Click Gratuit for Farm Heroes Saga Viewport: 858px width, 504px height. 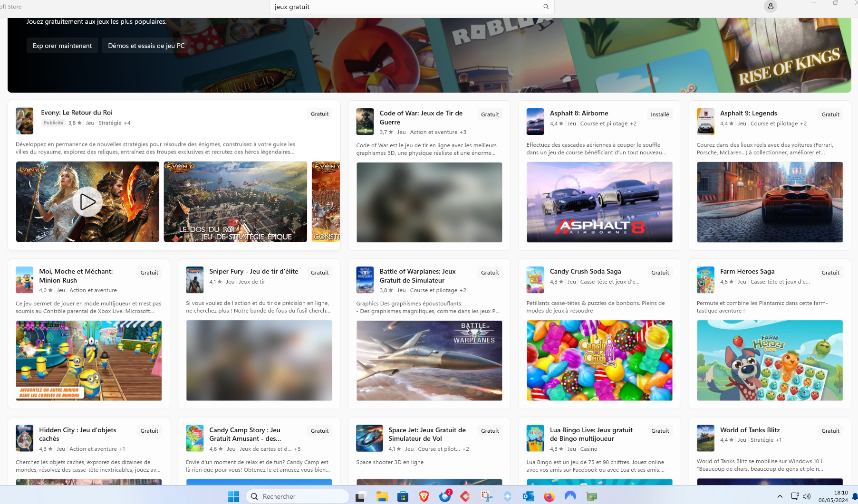(x=830, y=273)
